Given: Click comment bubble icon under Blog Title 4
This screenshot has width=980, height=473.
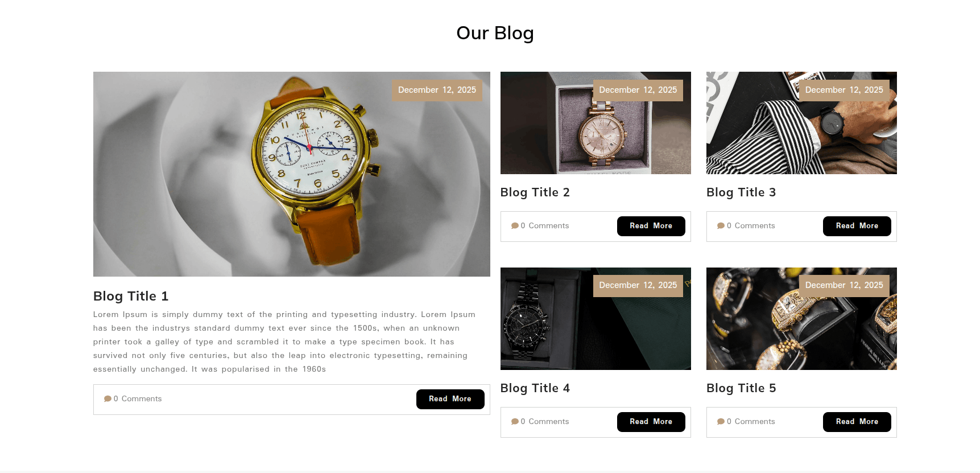Looking at the screenshot, I should coord(515,422).
